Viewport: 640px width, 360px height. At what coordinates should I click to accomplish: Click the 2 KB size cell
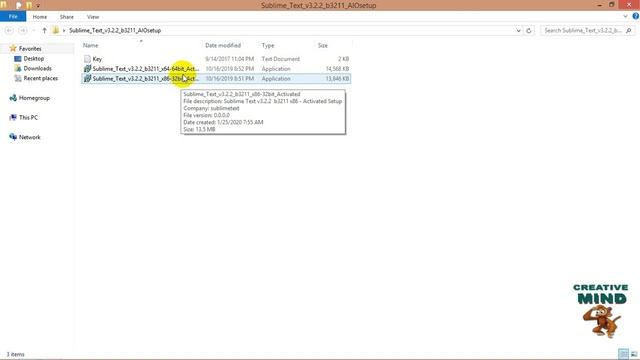(x=343, y=59)
